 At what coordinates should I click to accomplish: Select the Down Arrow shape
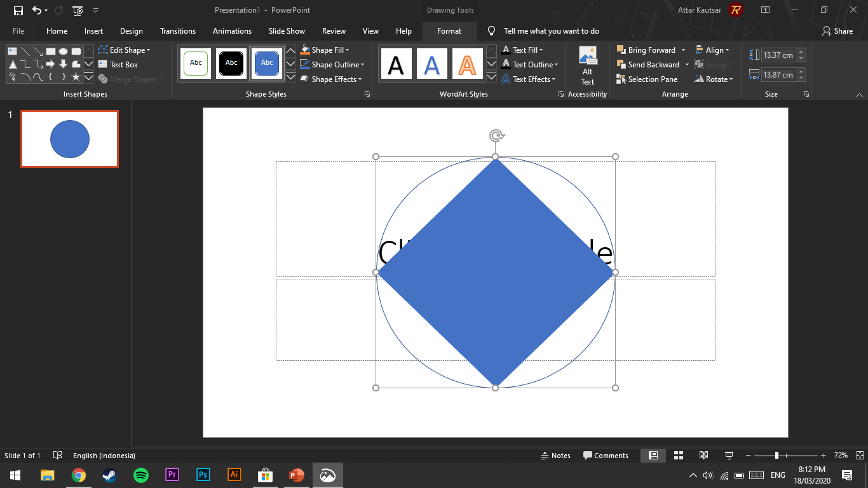coord(64,64)
